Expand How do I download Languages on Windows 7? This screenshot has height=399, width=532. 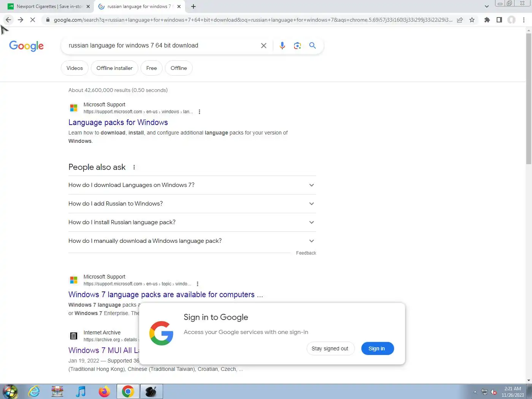tap(192, 185)
